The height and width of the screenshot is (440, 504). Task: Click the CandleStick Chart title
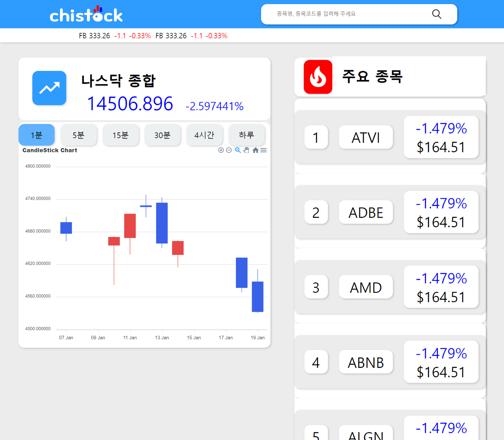(x=50, y=150)
